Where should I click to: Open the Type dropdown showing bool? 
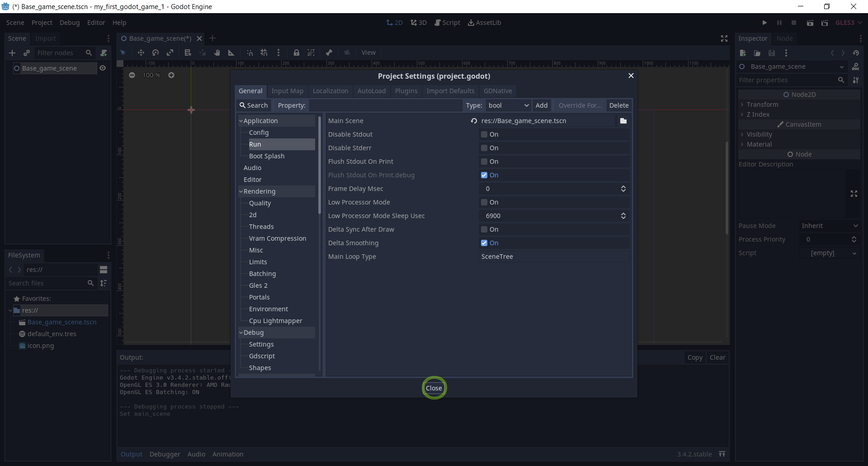(508, 105)
